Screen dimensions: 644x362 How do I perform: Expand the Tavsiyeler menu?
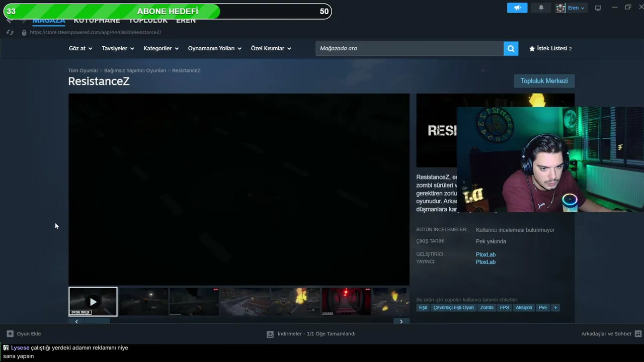(118, 48)
